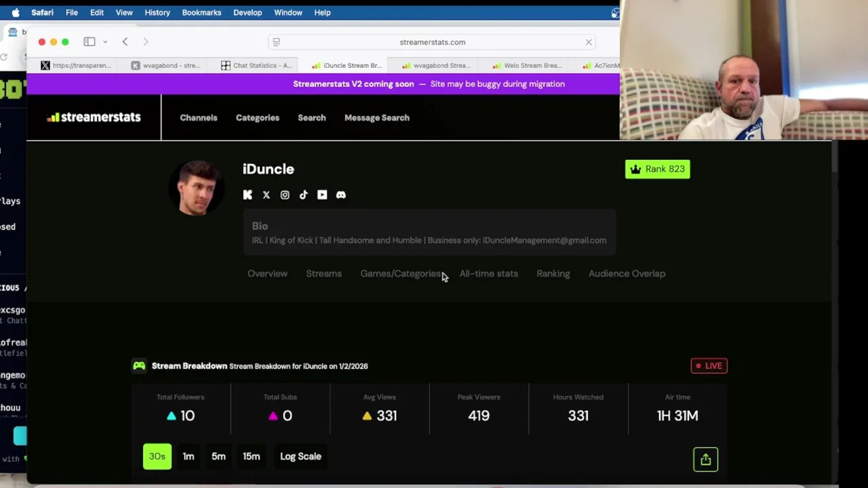Viewport: 868px width, 488px height.
Task: Select the 30s interval
Action: 157,456
